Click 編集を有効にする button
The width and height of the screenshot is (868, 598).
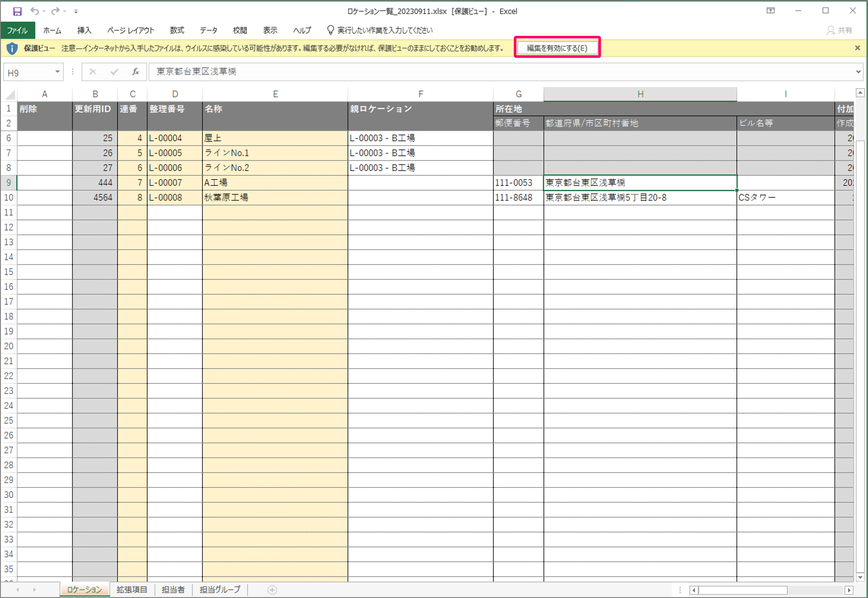pyautogui.click(x=557, y=48)
